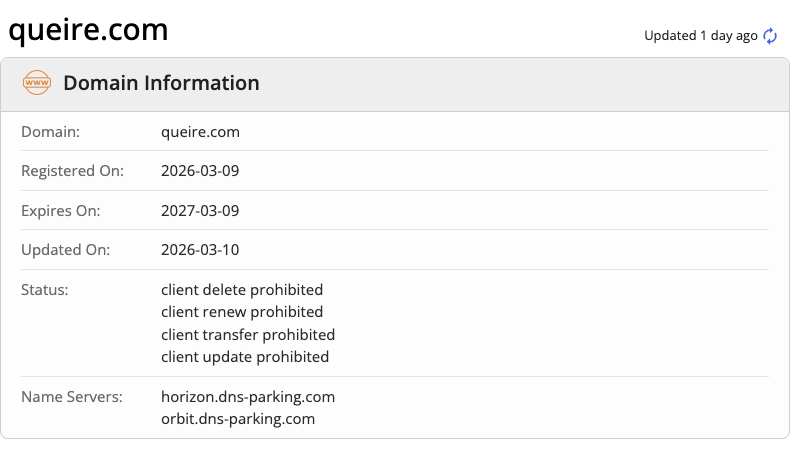Click the orange WWW domain icon

(x=37, y=83)
